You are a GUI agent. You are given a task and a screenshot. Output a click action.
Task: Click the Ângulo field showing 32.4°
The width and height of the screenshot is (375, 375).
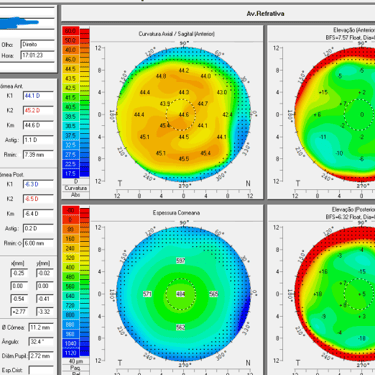pos(41,342)
